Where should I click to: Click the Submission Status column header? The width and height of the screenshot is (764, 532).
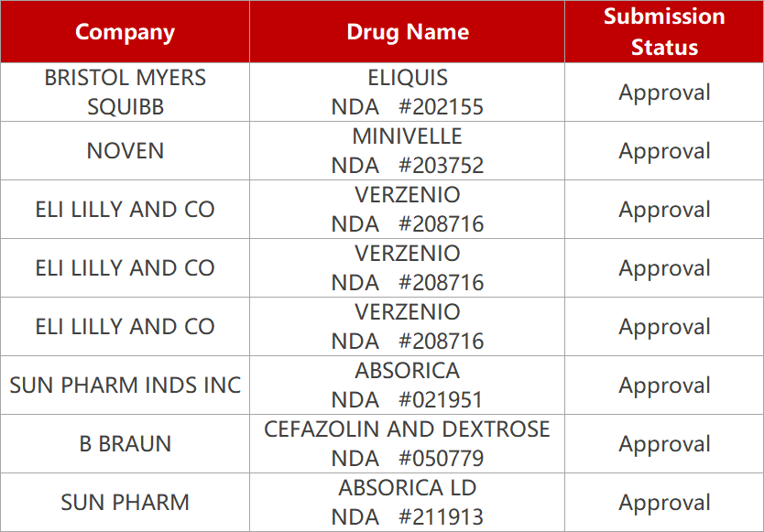click(664, 32)
